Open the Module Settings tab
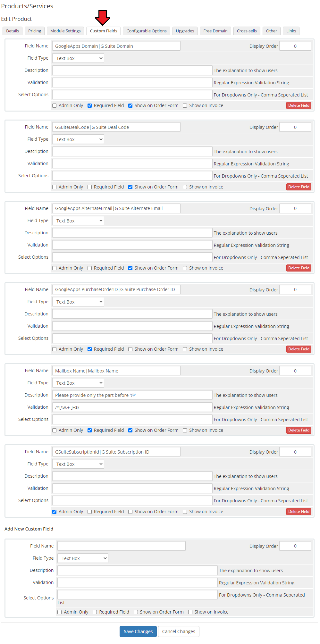 tap(65, 31)
